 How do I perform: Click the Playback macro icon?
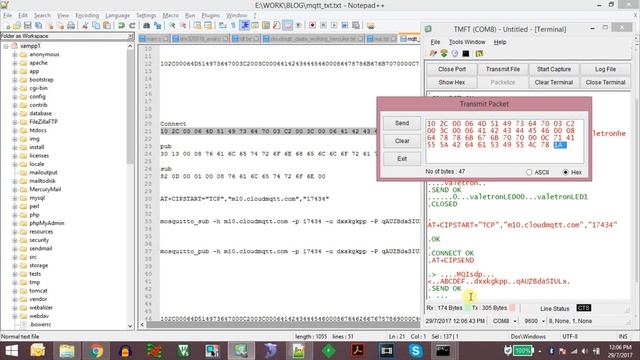[x=334, y=25]
